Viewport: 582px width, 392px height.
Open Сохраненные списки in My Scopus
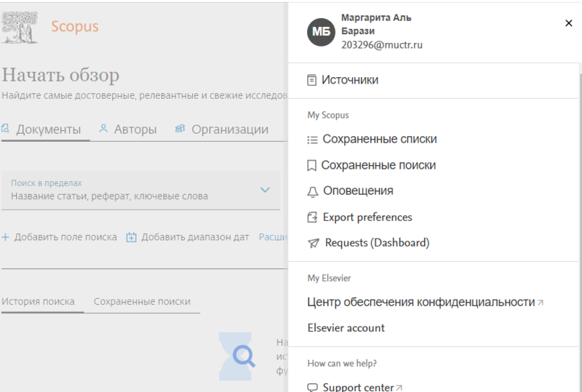point(379,139)
